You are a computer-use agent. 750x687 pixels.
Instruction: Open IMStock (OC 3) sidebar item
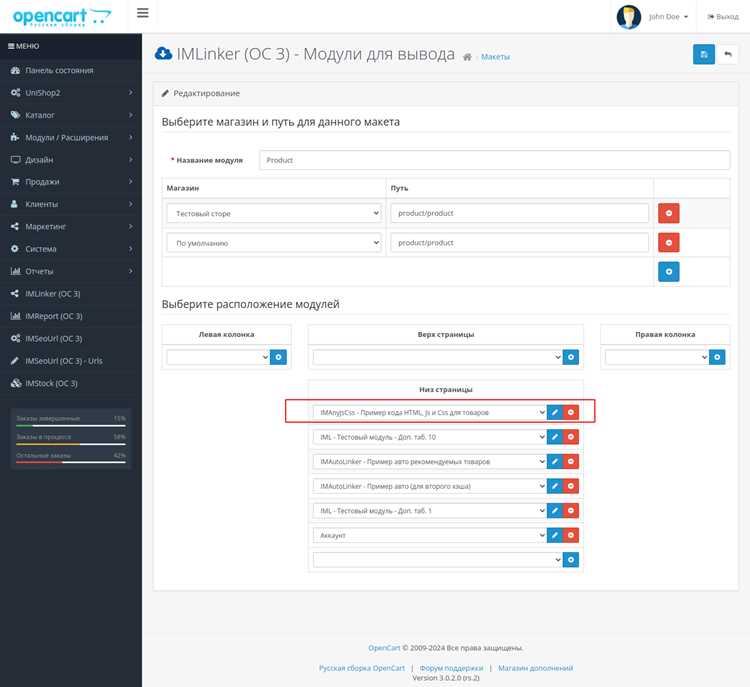pyautogui.click(x=71, y=383)
